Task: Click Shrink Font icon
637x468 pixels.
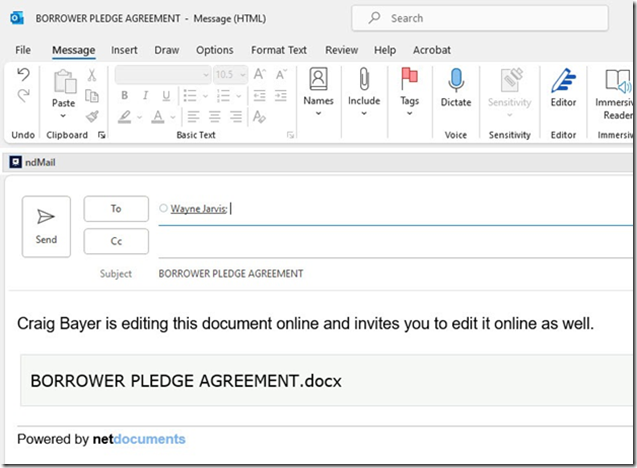Action: 281,74
